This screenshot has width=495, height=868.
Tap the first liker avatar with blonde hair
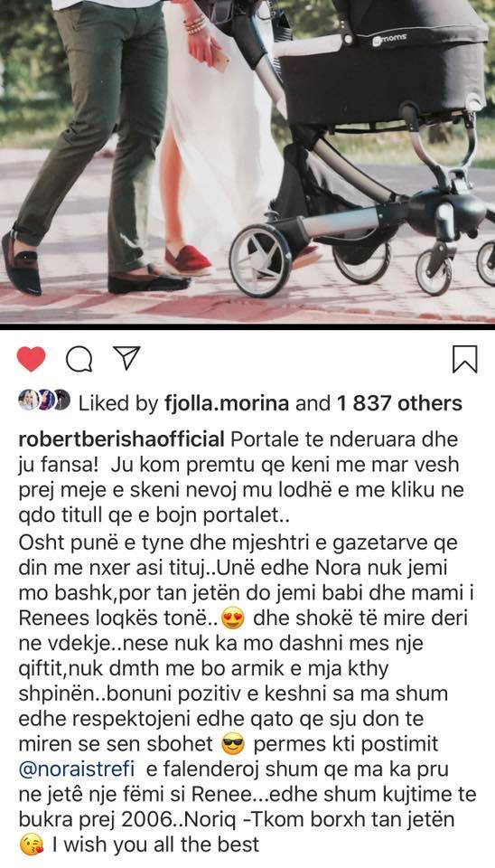pyautogui.click(x=27, y=400)
